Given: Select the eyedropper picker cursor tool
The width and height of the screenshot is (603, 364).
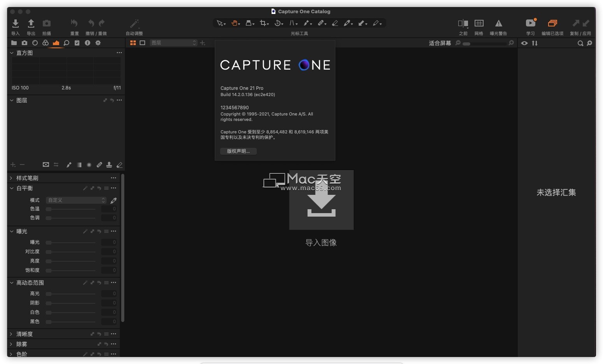Looking at the screenshot, I should (347, 23).
